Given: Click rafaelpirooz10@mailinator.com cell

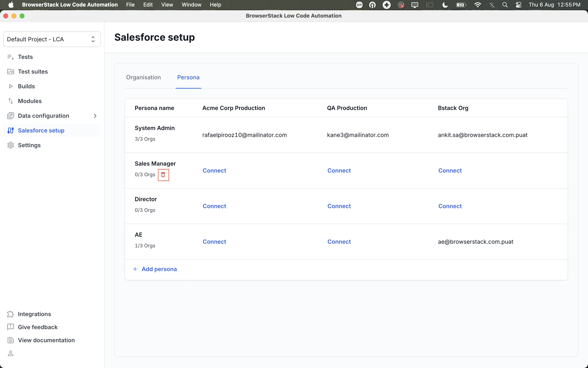Looking at the screenshot, I should [x=244, y=135].
